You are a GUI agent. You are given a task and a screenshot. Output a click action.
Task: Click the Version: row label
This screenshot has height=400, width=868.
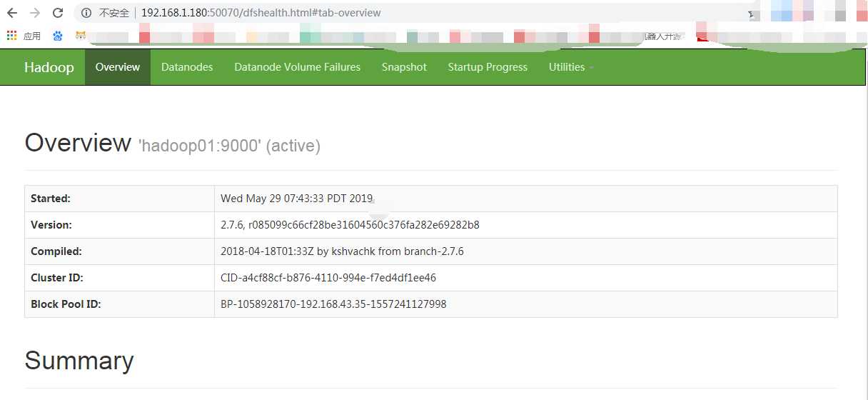pos(51,225)
